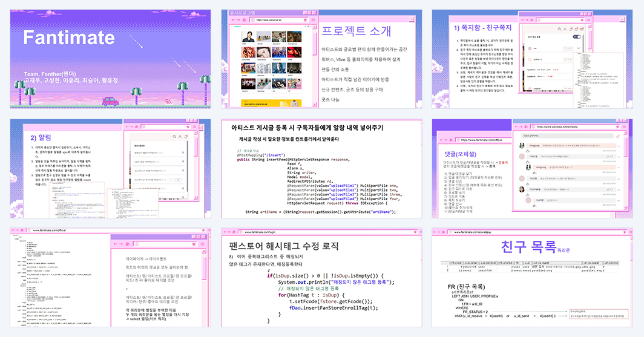The image size is (644, 337).
Task: Click the star icon in the 쪽지함 slide browser
Action: [582, 20]
